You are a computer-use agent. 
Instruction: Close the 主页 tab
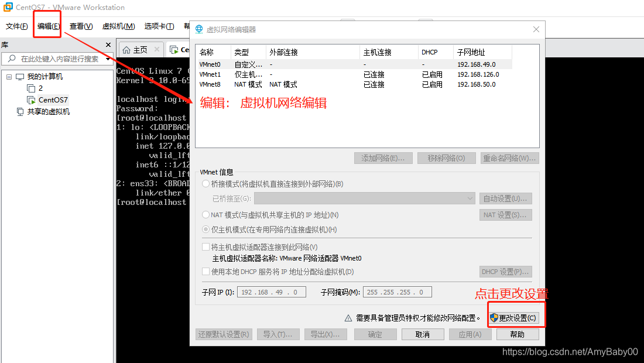156,49
